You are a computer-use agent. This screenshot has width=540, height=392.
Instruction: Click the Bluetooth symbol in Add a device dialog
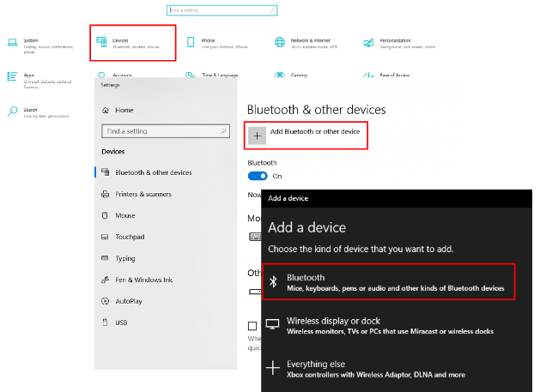(274, 282)
